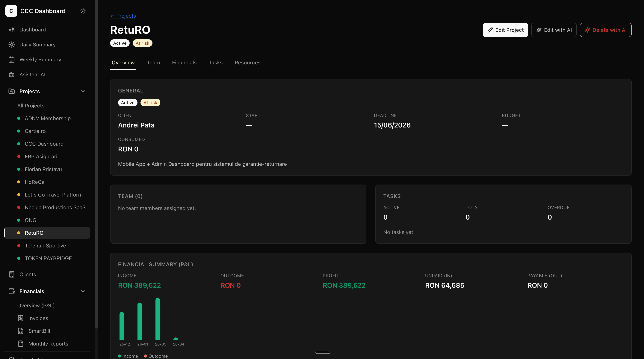Click the Clients building icon

(x=11, y=274)
